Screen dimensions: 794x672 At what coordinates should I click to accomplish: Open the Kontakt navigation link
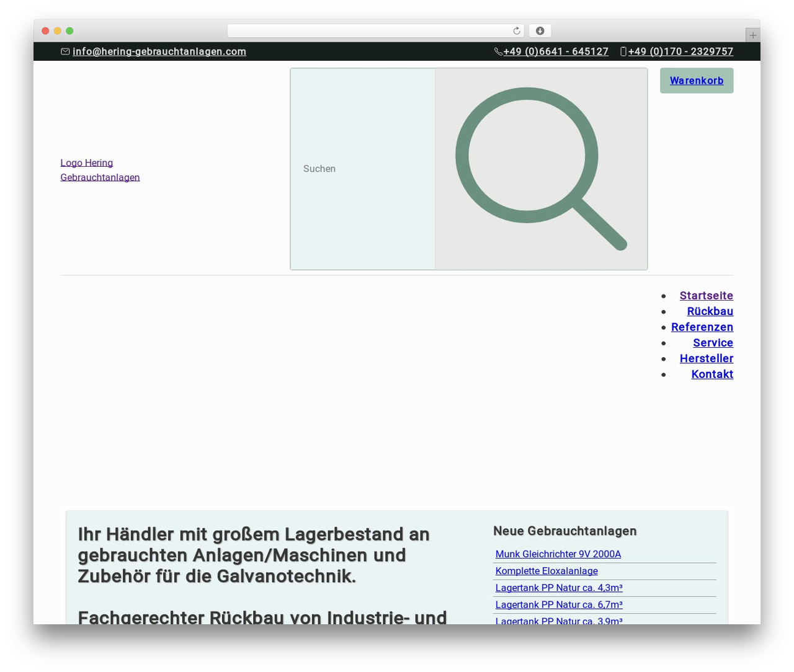pyautogui.click(x=712, y=374)
